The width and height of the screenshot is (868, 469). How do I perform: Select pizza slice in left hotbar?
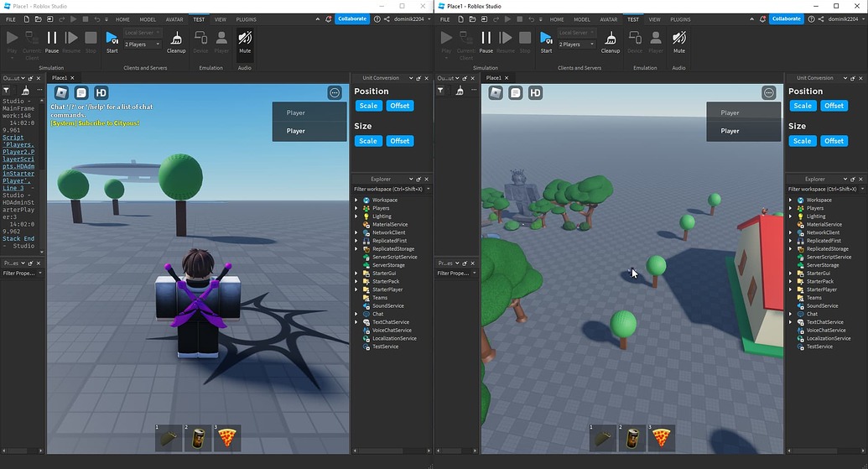pyautogui.click(x=227, y=438)
